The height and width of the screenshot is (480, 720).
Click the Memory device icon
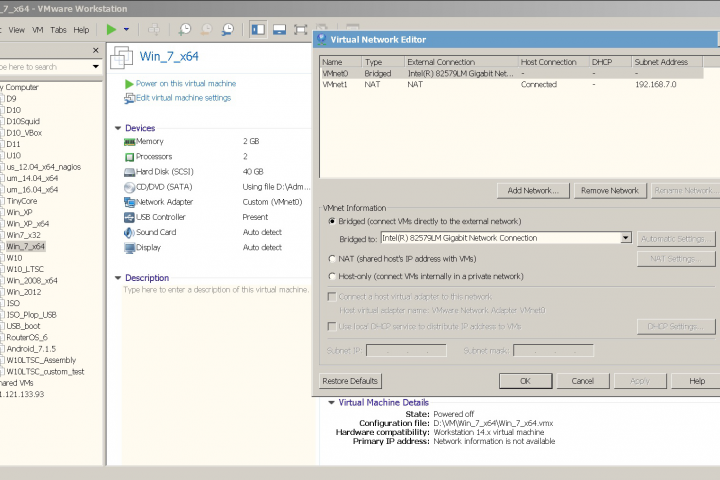[129, 142]
